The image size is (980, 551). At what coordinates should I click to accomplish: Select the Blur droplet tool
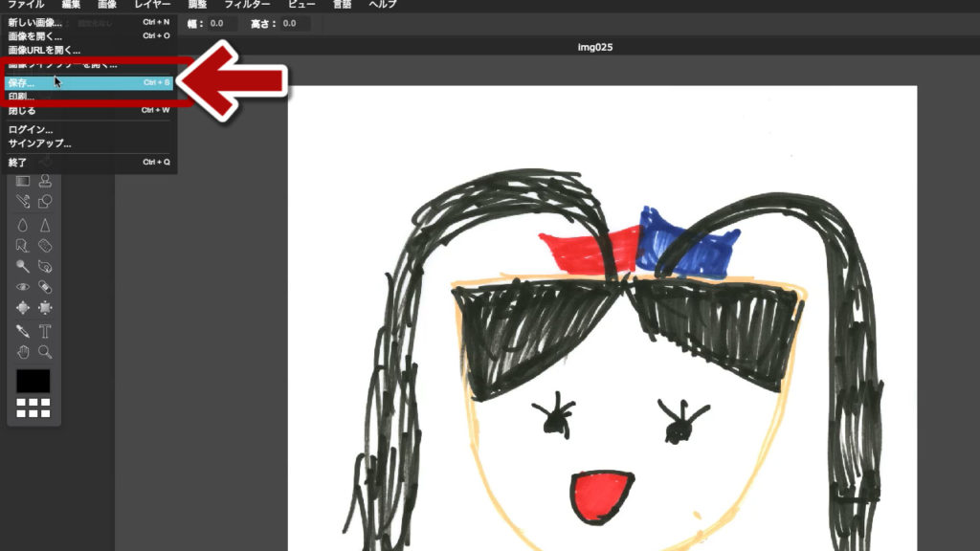[23, 225]
